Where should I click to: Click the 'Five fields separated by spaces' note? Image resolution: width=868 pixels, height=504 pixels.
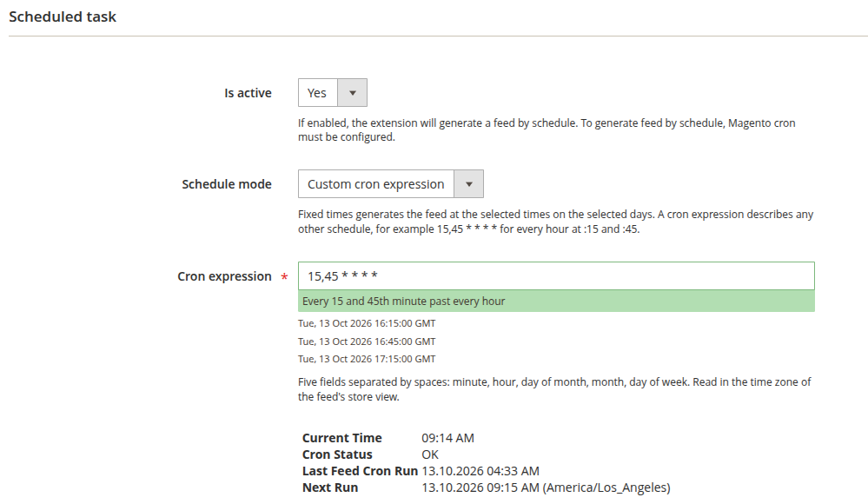click(554, 389)
